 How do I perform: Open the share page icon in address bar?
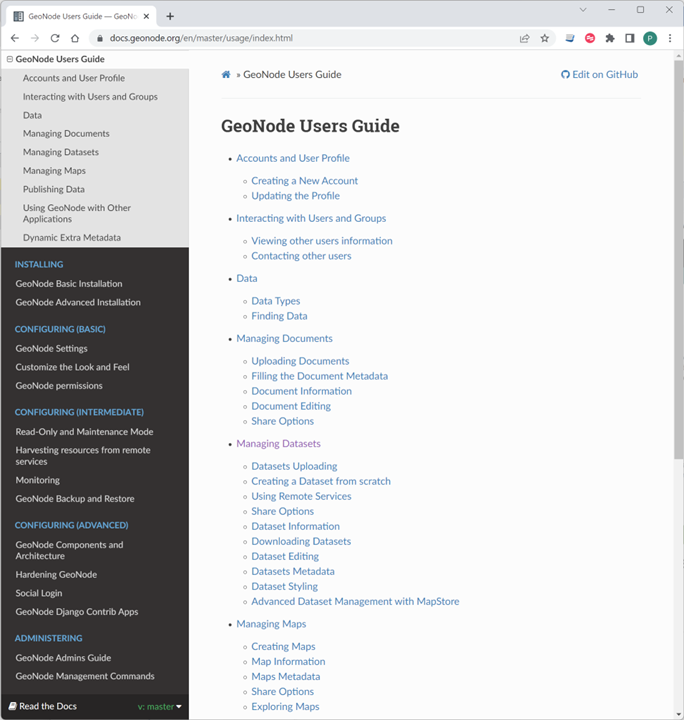coord(524,38)
